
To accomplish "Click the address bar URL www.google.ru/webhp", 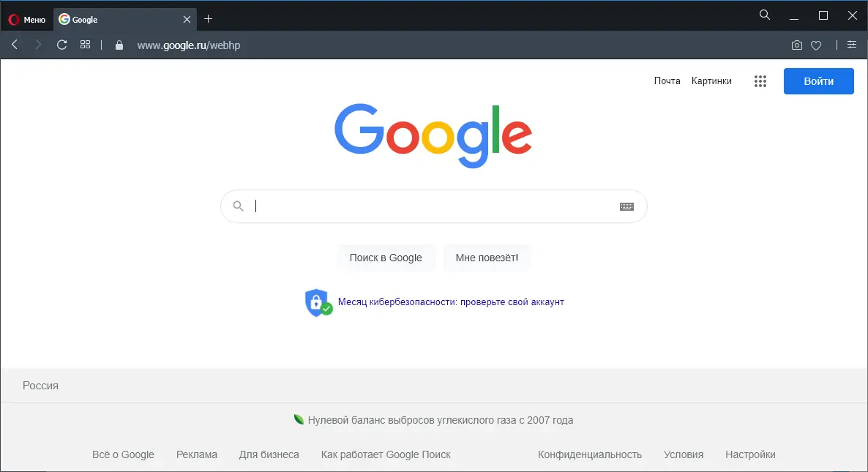I will tap(189, 45).
